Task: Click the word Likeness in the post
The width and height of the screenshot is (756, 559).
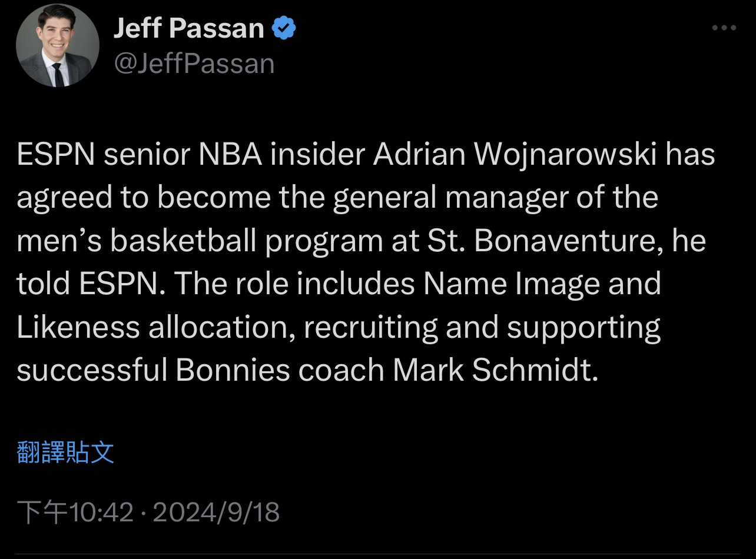Action: [78, 327]
